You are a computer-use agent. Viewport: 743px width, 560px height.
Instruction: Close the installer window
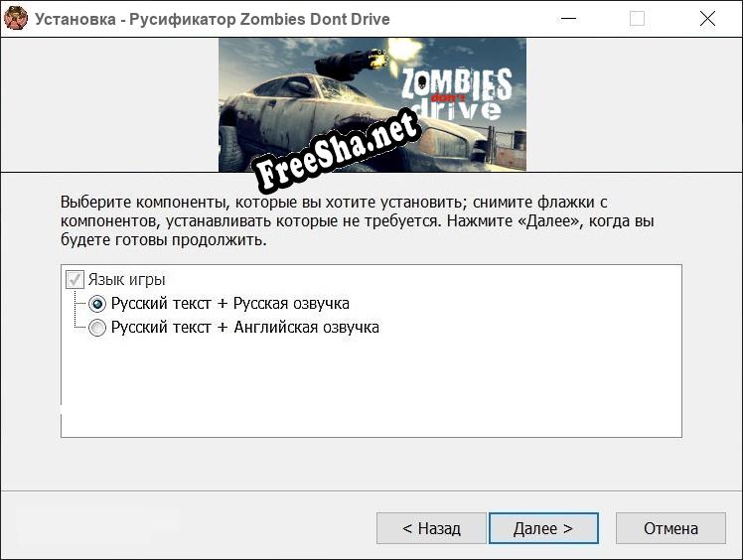coord(707,19)
